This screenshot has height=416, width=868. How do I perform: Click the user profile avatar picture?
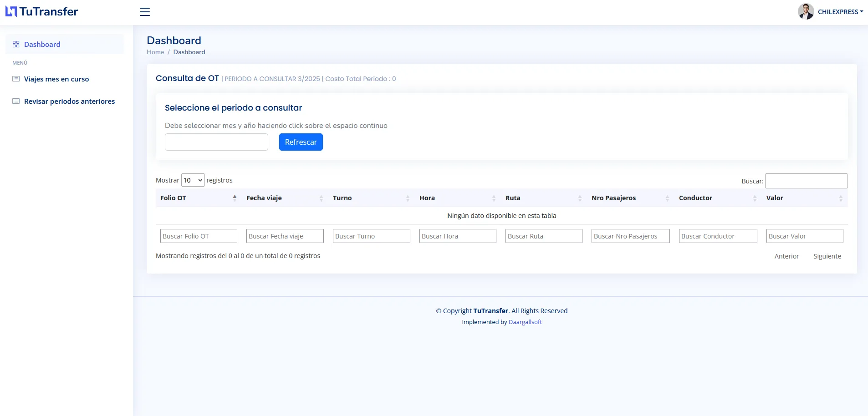[x=806, y=11]
